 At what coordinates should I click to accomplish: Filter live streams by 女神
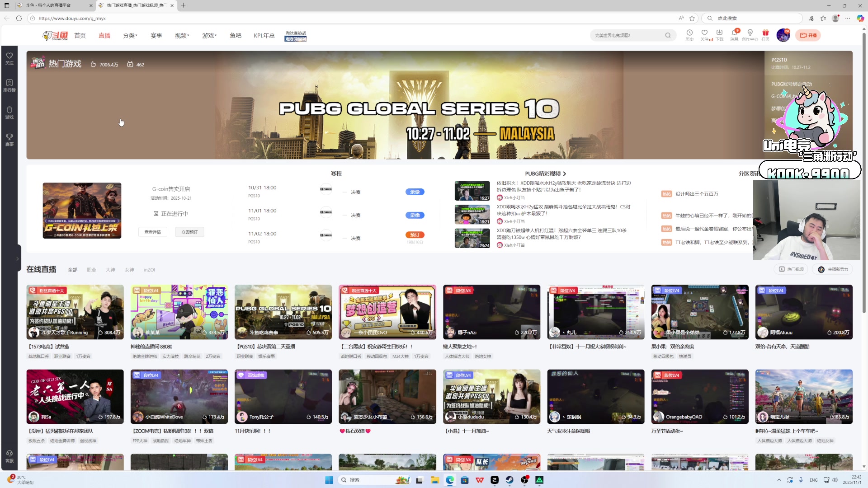129,270
